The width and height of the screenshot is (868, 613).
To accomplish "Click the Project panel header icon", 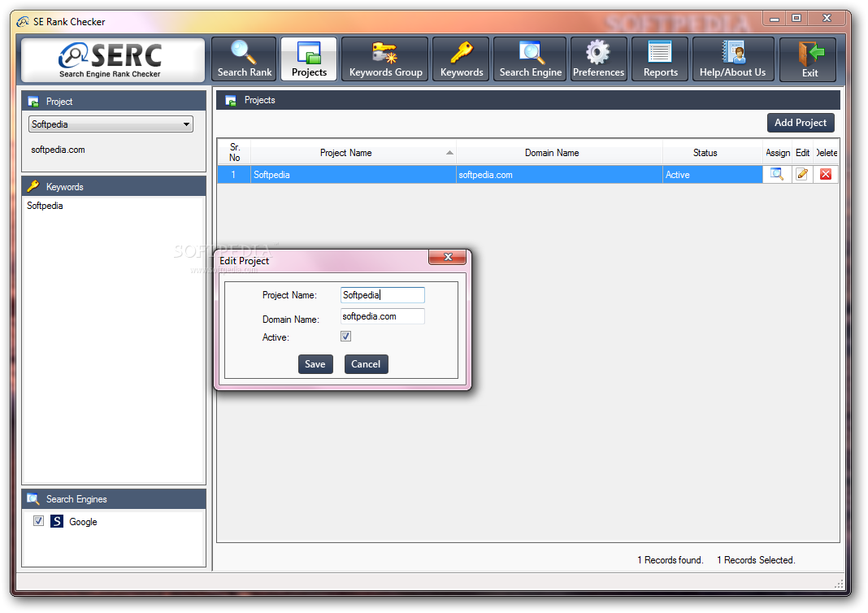I will [x=33, y=102].
